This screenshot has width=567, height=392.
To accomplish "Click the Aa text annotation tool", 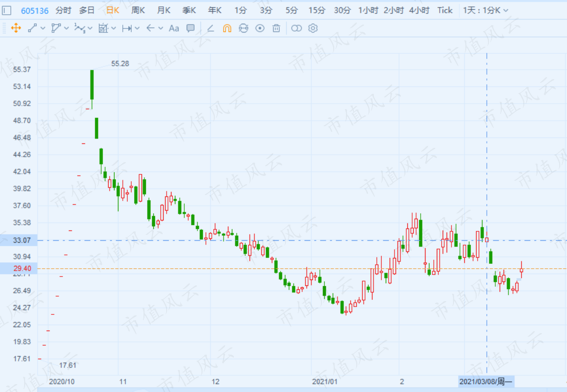I will click(x=174, y=28).
